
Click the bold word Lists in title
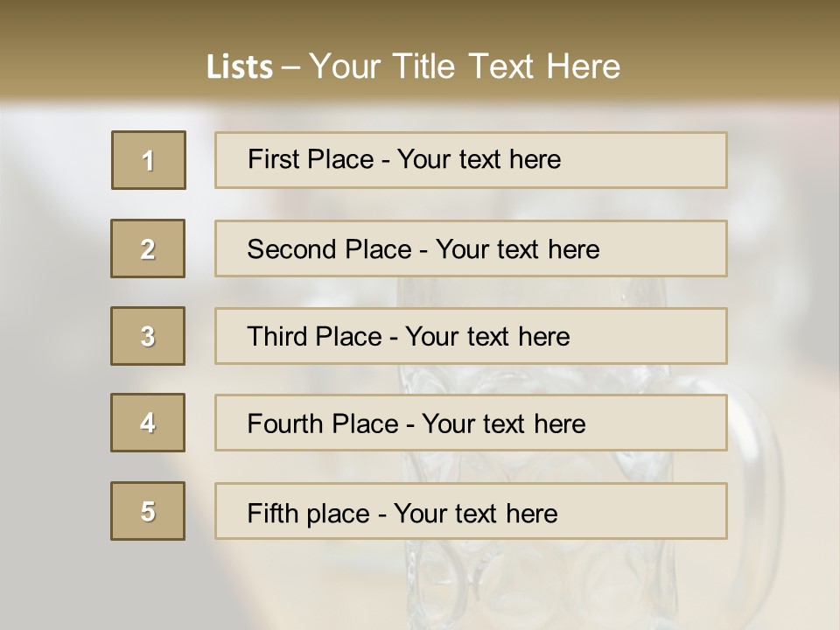point(240,67)
